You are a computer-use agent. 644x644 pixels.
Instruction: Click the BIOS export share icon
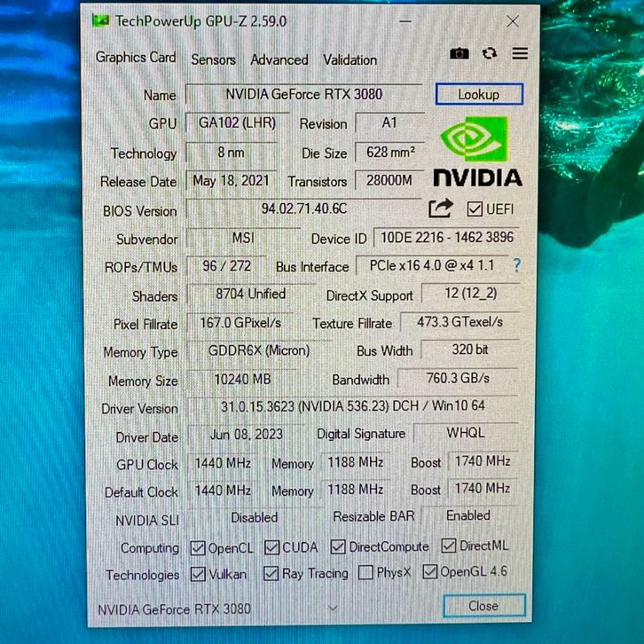[440, 208]
